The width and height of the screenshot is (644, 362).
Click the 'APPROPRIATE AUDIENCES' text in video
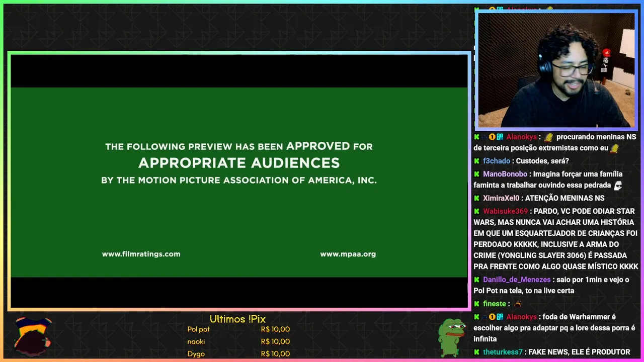[239, 163]
